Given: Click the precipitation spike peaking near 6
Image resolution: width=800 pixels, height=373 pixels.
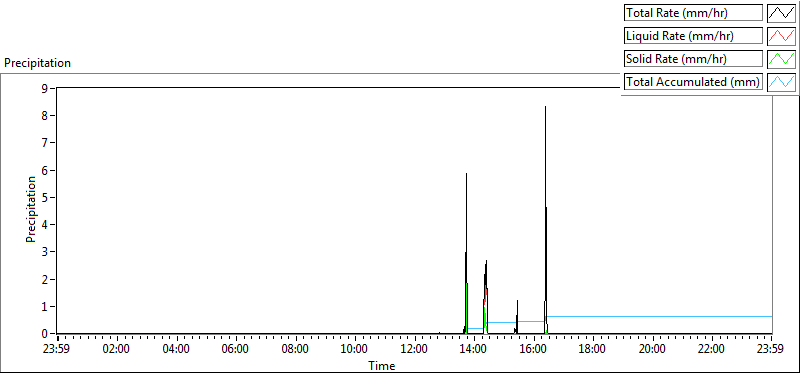Looking at the screenshot, I should coord(466,254).
